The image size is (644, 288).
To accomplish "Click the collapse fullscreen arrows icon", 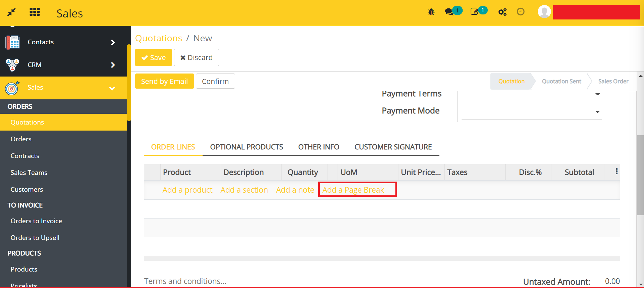I will (11, 12).
